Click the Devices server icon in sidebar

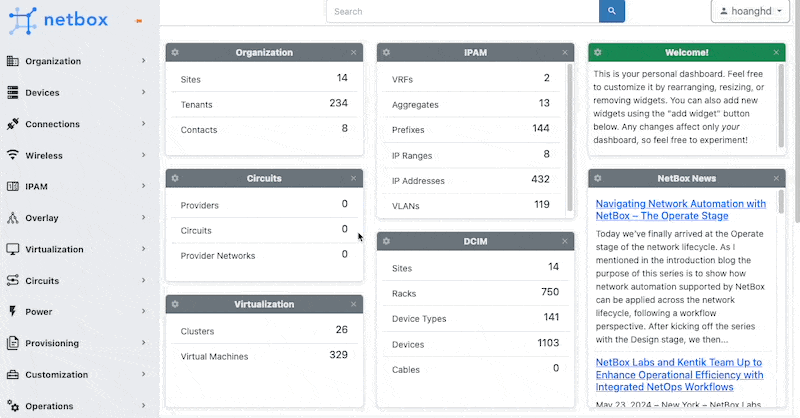click(13, 92)
